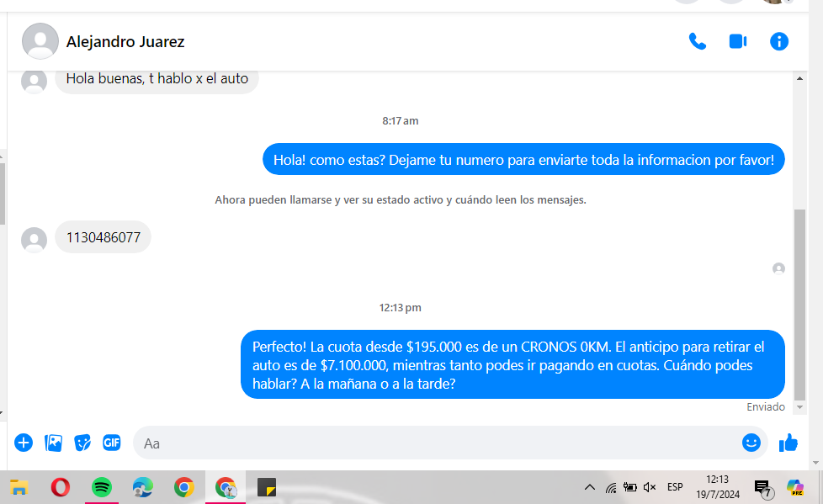Send a thumbs up like
This screenshot has width=823, height=504.
(788, 443)
